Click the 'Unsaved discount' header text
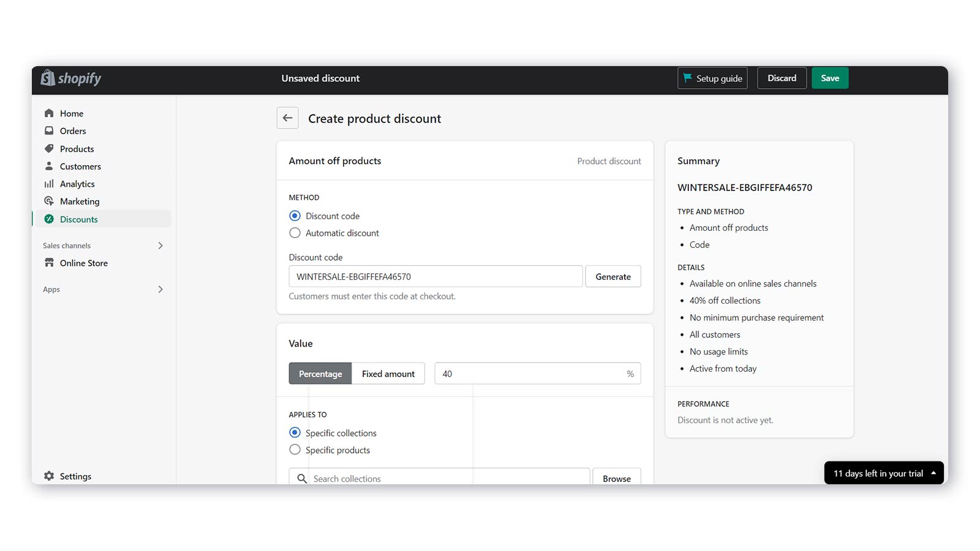The image size is (980, 551). point(320,78)
